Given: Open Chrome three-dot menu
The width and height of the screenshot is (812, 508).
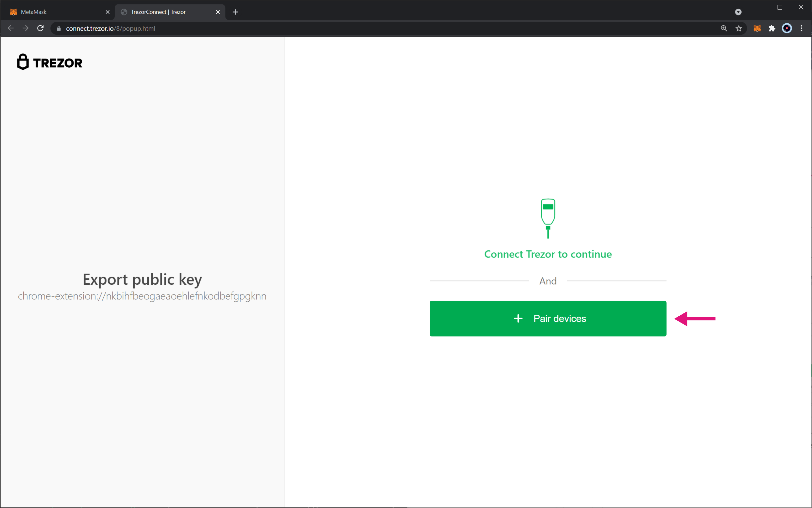Looking at the screenshot, I should pyautogui.click(x=801, y=28).
